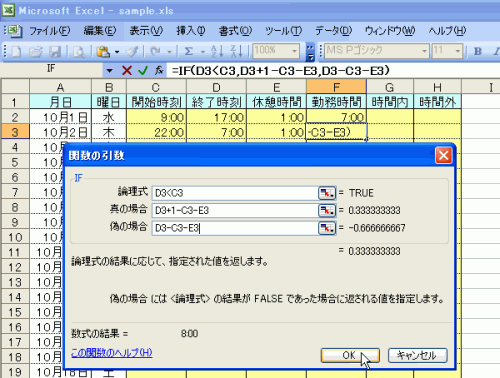Click collapse-dialog icon beside 真の場合 field

coord(327,210)
